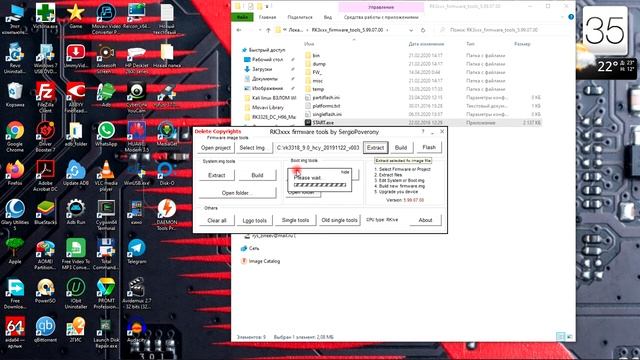Click the Select Img button
This screenshot has width=640, height=360.
(x=252, y=148)
